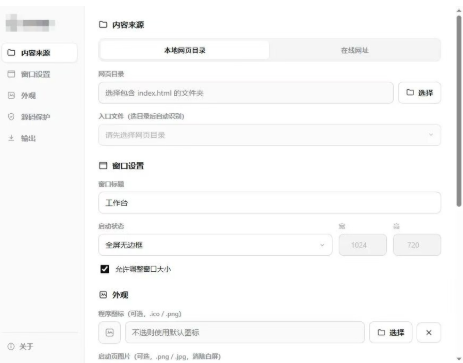
Task: Click the 网页目录 folder path field
Action: click(246, 93)
